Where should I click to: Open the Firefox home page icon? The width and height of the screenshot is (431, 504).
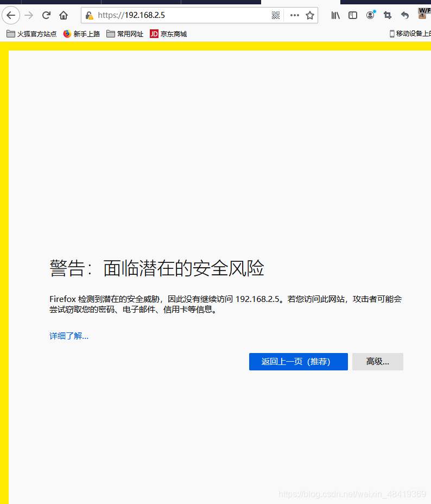[x=64, y=15]
